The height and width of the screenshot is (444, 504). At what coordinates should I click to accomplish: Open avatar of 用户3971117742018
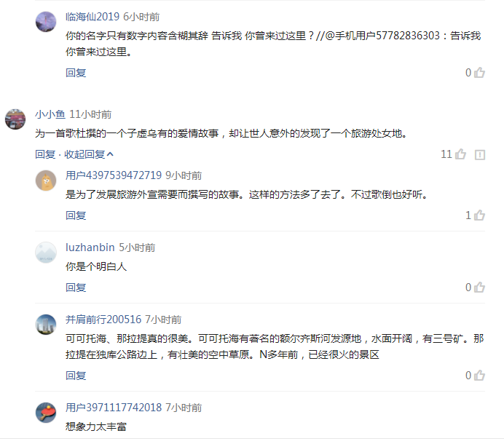click(x=46, y=413)
